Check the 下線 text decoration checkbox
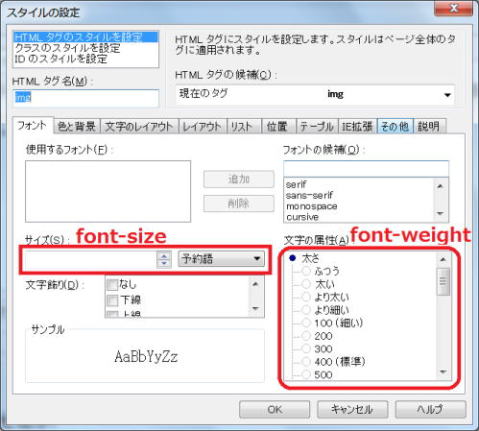The width and height of the screenshot is (479, 431). 113,300
